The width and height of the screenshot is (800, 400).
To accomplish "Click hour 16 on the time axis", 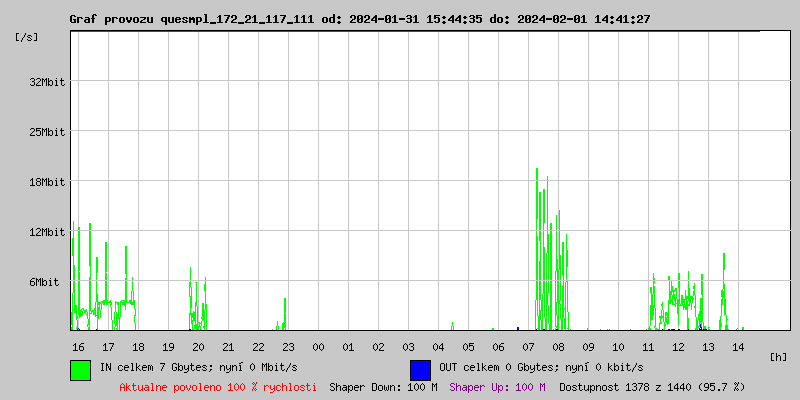I will 78,346.
